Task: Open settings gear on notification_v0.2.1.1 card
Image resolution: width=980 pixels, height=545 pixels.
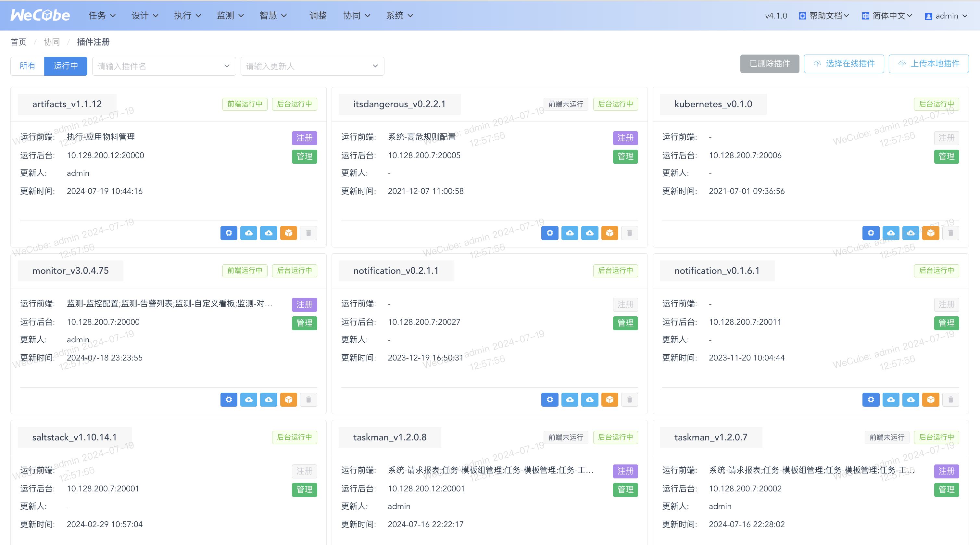Action: (550, 399)
